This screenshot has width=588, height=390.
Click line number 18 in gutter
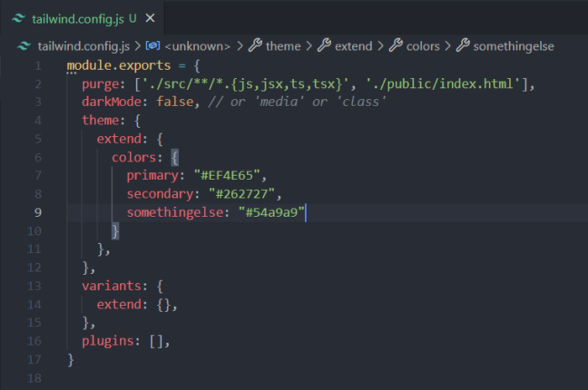pyautogui.click(x=34, y=378)
